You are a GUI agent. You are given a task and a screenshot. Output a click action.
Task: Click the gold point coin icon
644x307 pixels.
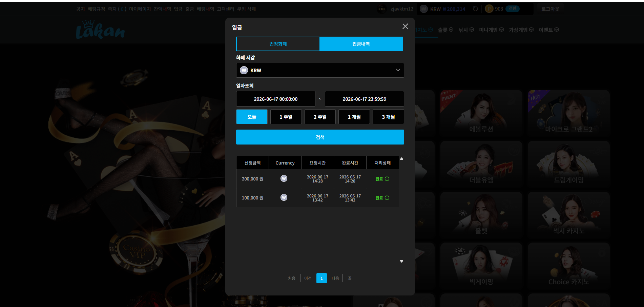point(489,9)
